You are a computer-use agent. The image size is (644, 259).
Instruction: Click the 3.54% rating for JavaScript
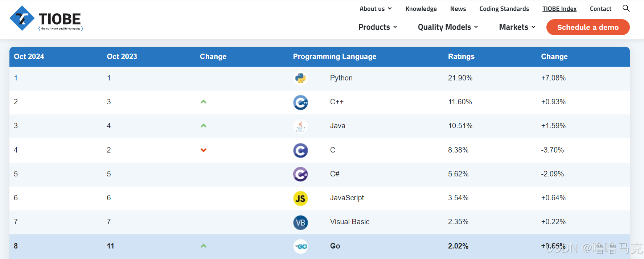click(x=458, y=198)
